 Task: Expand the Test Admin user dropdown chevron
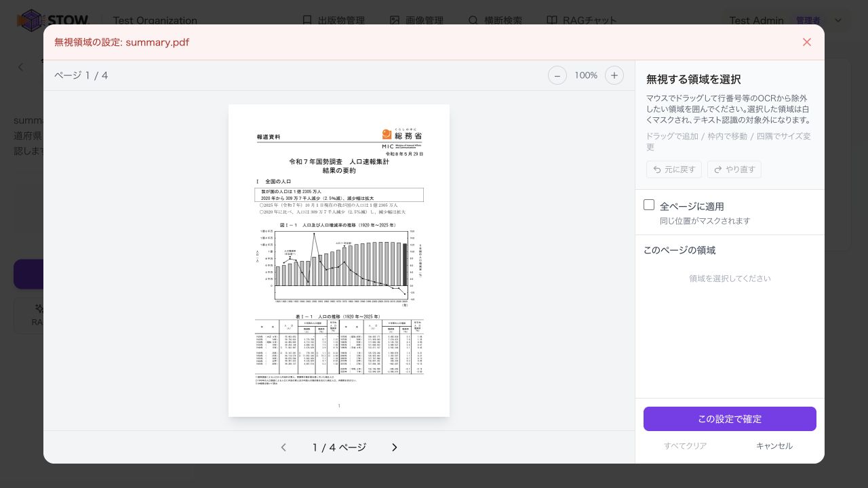pos(838,20)
